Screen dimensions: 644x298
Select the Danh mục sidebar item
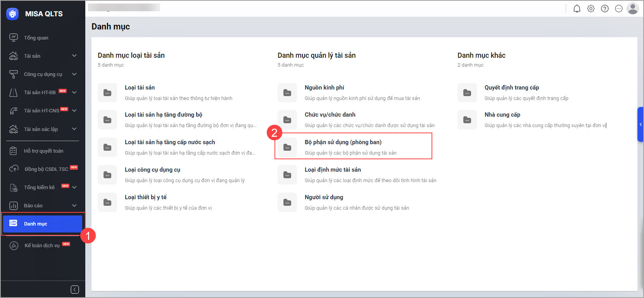click(x=43, y=224)
